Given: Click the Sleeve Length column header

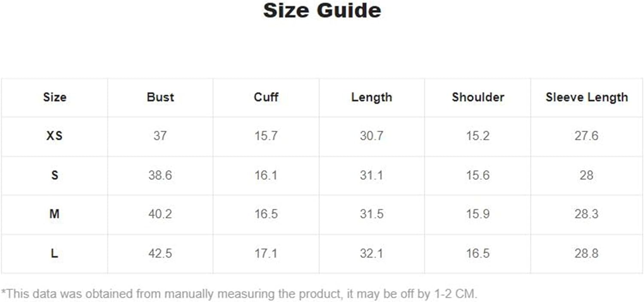Looking at the screenshot, I should (x=586, y=97).
